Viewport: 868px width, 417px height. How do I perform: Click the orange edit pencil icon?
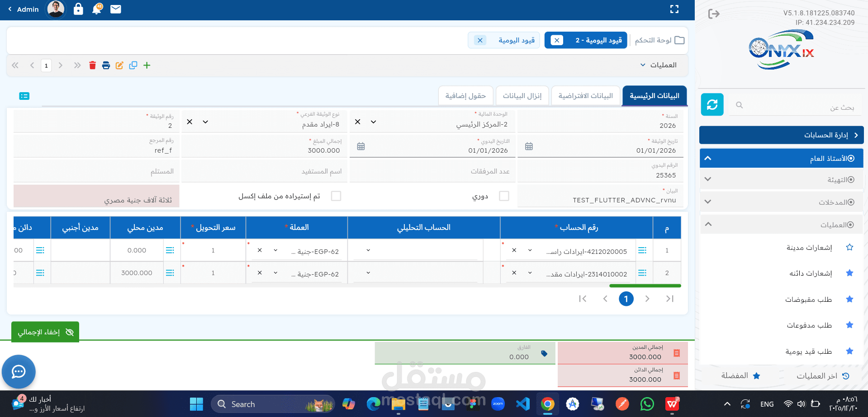pyautogui.click(x=119, y=66)
